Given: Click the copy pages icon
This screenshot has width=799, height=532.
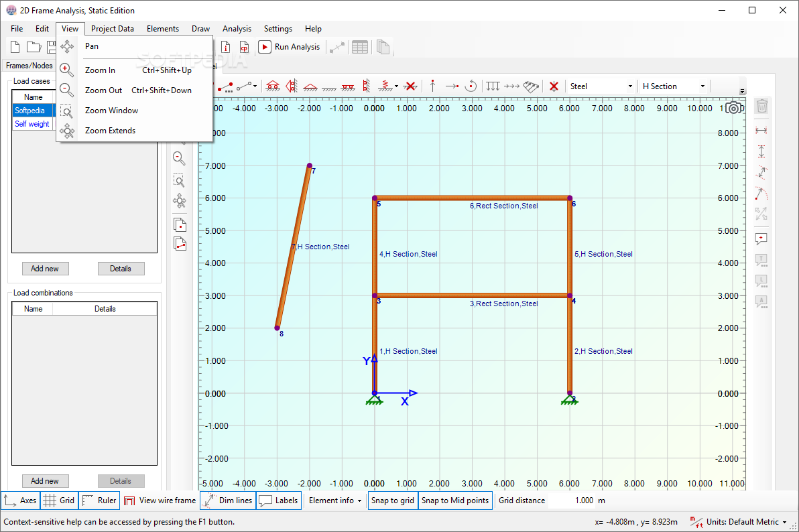Looking at the screenshot, I should click(383, 48).
